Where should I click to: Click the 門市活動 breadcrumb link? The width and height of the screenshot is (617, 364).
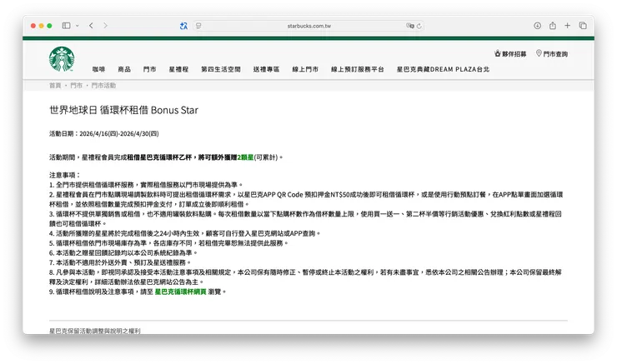click(x=103, y=85)
